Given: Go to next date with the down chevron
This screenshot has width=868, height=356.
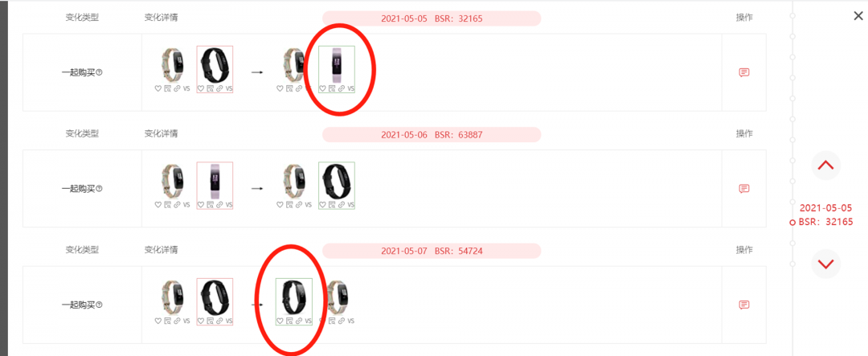Looking at the screenshot, I should click(826, 264).
